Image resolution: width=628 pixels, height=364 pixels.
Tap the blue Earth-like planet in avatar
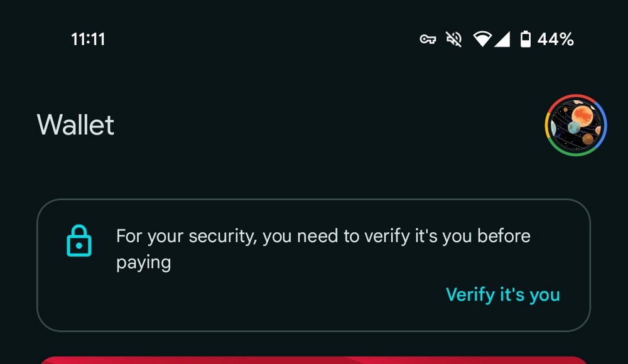(x=573, y=127)
